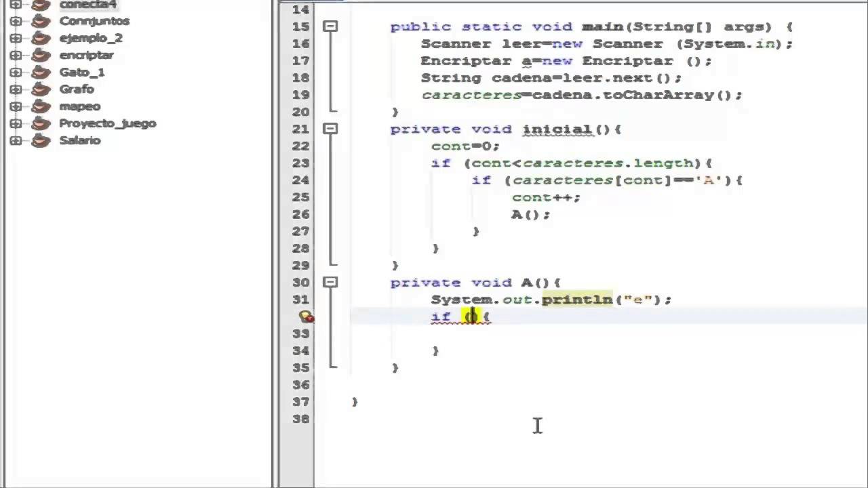The height and width of the screenshot is (488, 868).
Task: Expand the mapeo project node
Action: tap(16, 106)
